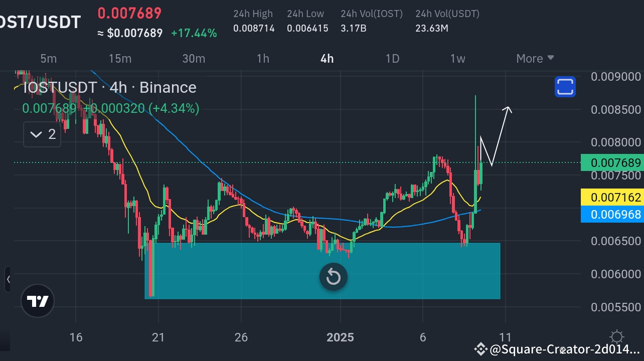Expand the hidden left side panel arrow
644x361 pixels.
click(8, 280)
